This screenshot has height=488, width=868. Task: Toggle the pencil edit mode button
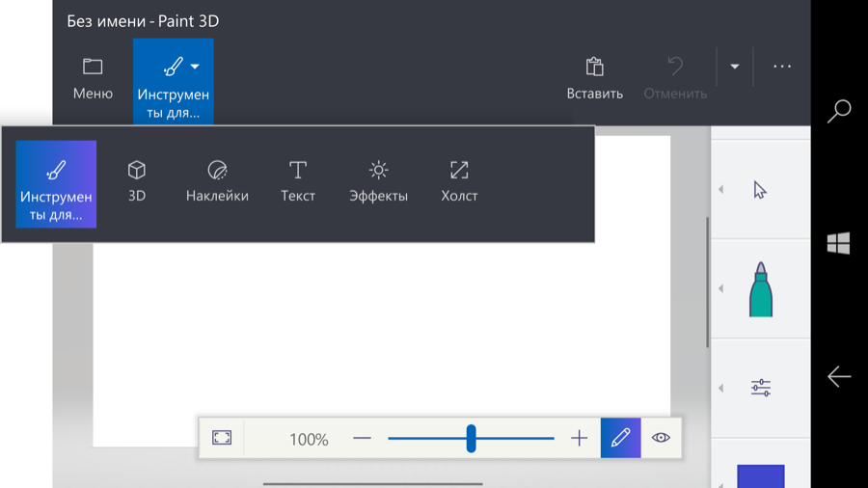coord(620,438)
